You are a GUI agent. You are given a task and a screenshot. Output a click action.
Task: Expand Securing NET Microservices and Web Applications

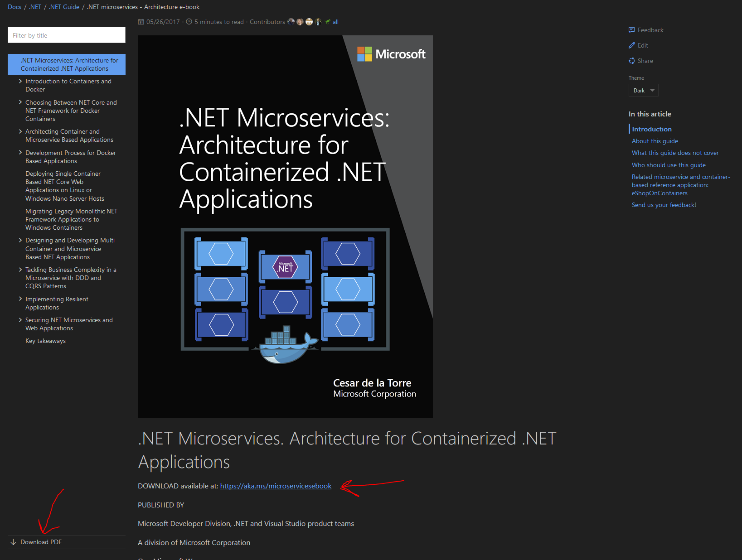[20, 320]
